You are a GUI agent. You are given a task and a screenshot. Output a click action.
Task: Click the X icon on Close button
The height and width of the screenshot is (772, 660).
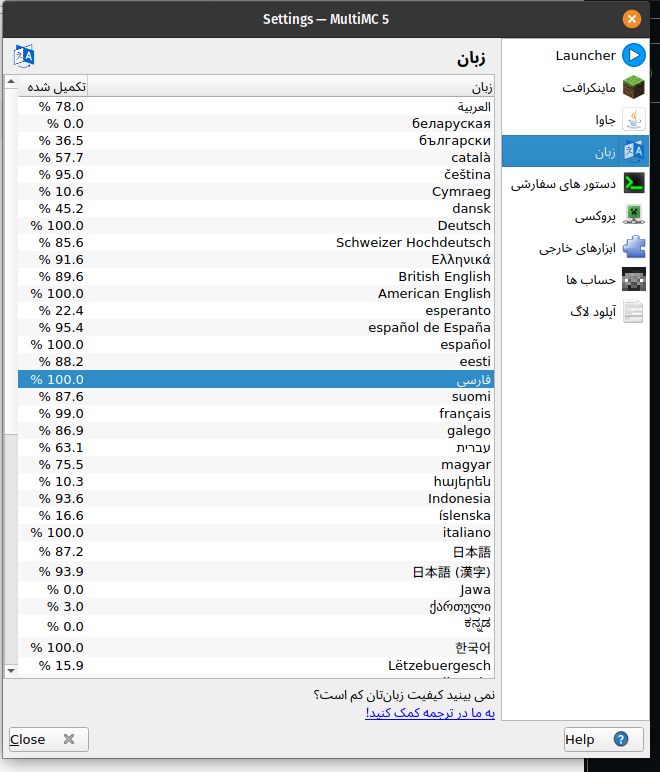69,739
